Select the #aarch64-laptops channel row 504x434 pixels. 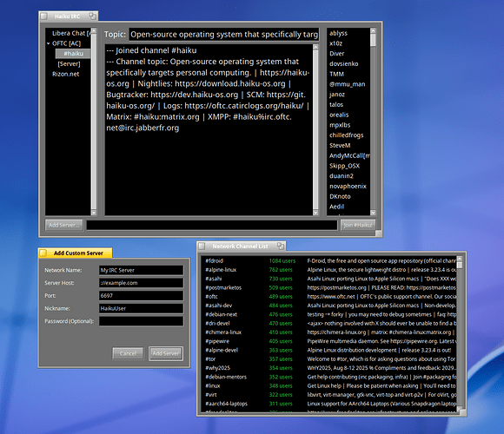click(328, 404)
